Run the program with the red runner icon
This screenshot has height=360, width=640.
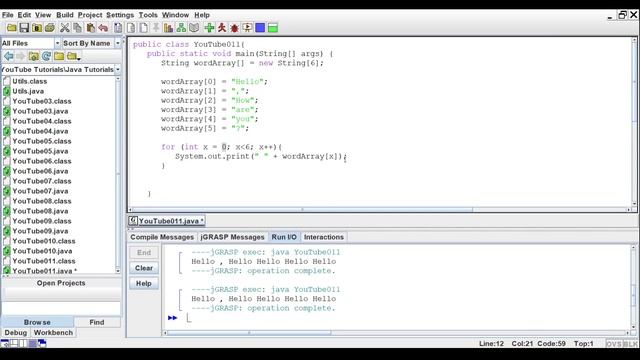pos(222,28)
